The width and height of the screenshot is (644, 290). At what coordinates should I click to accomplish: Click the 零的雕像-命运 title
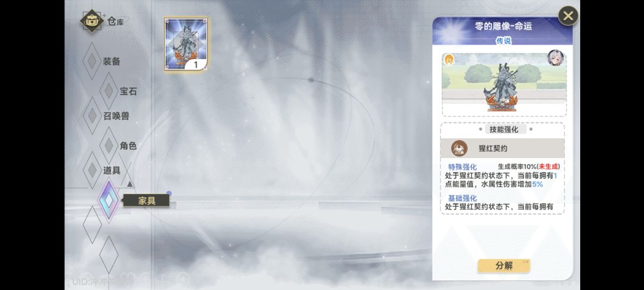coord(503,26)
